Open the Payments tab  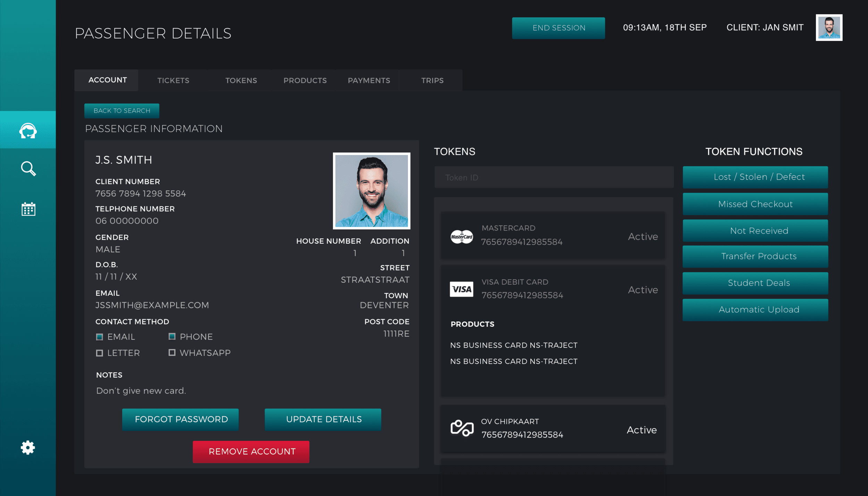[369, 81]
